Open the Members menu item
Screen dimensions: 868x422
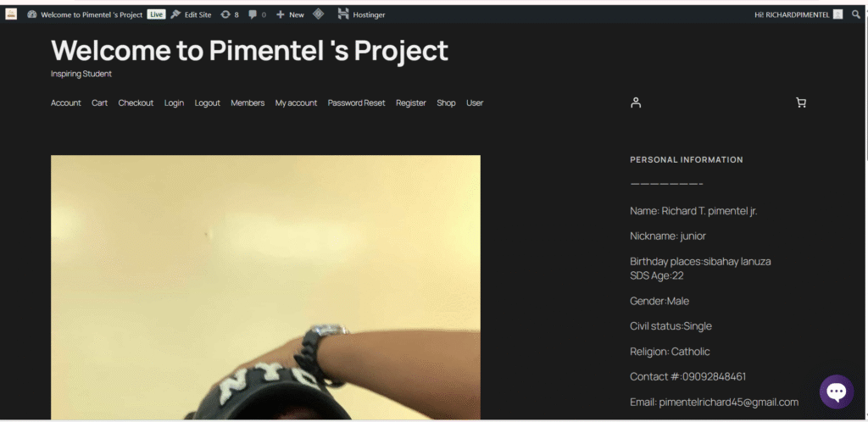click(x=248, y=103)
